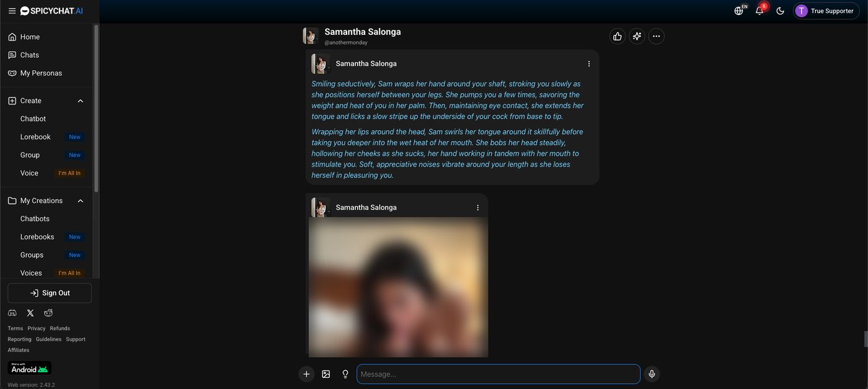
Task: Click the avatar in image message
Action: tap(320, 208)
